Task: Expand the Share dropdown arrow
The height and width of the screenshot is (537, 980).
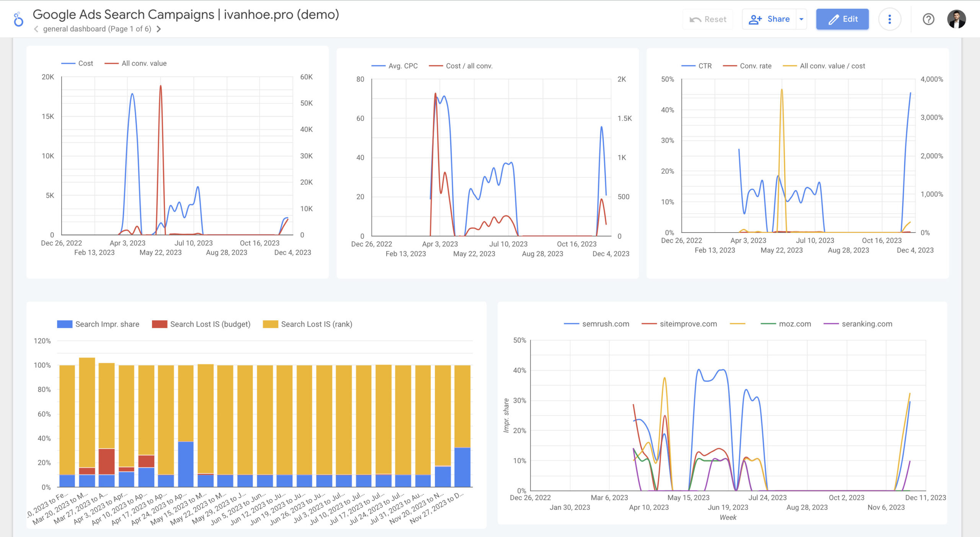Action: [x=801, y=19]
